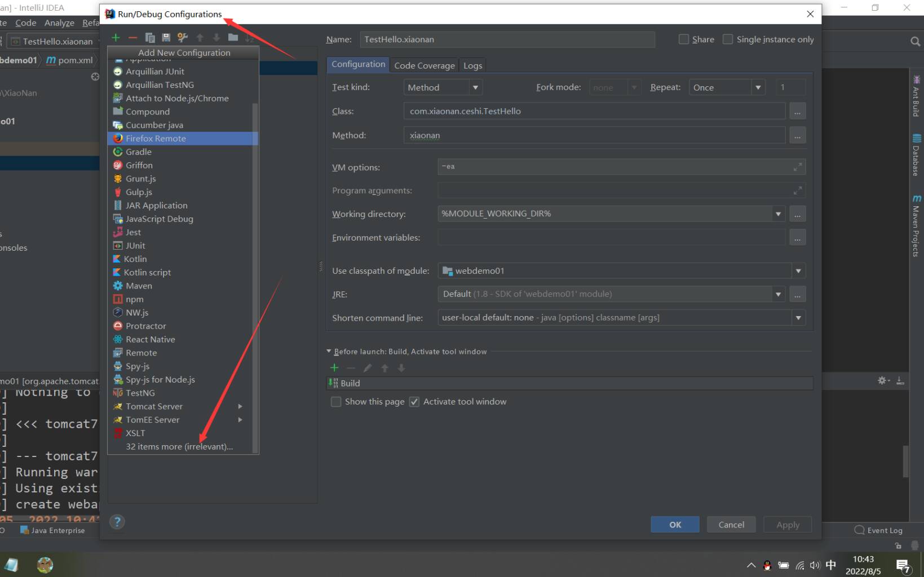
Task: Uncheck Activate tool window checkbox
Action: pos(414,402)
